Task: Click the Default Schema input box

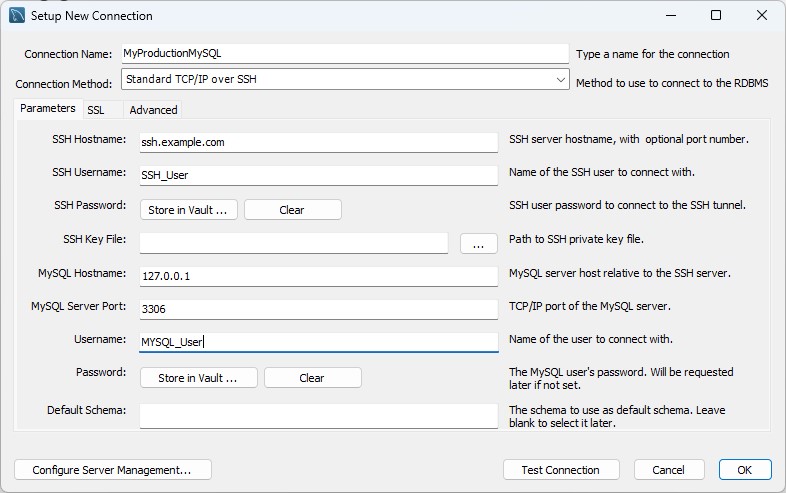Action: click(318, 415)
